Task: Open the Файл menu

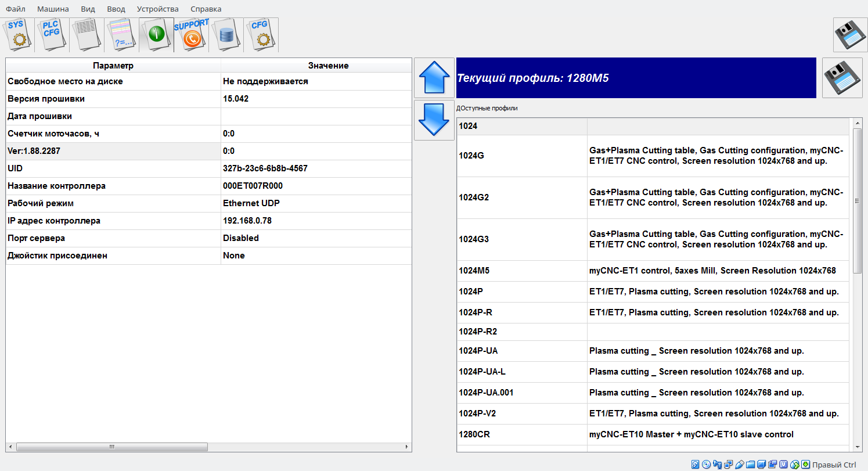Action: [15, 9]
